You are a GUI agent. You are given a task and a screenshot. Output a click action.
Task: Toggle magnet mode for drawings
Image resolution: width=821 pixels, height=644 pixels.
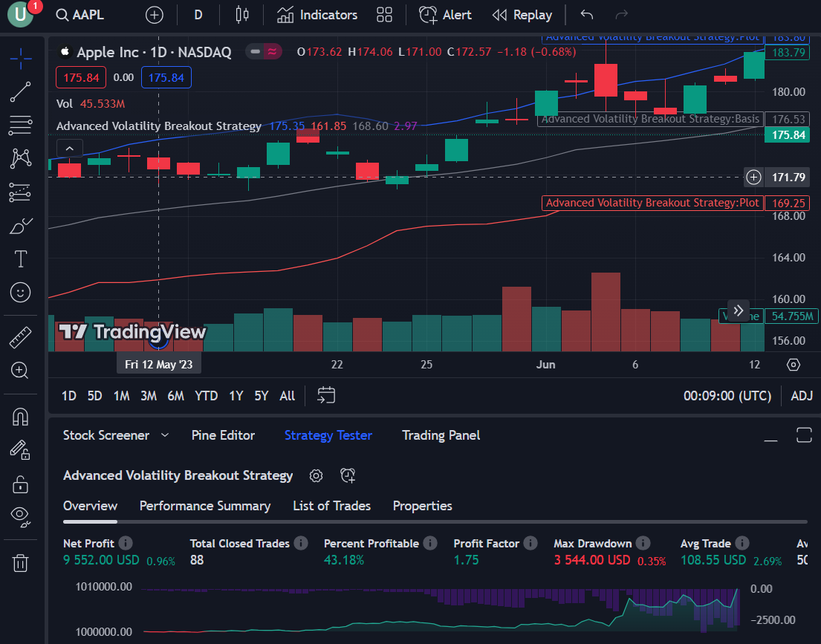coord(20,417)
